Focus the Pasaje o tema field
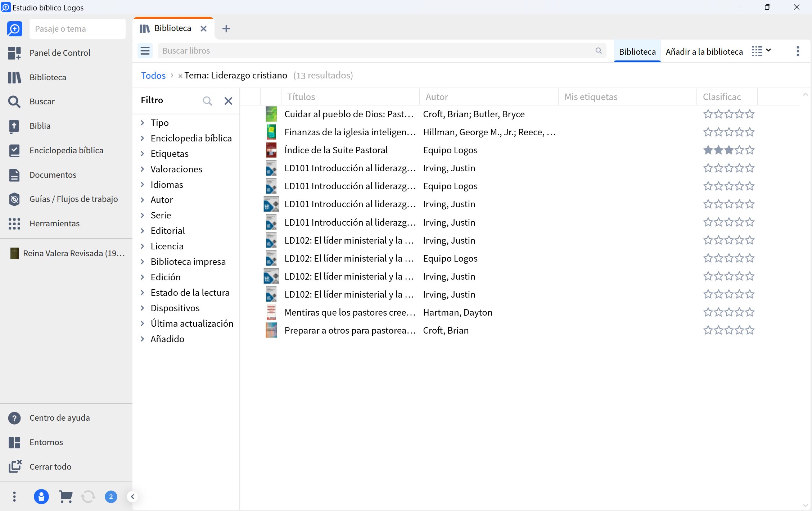The width and height of the screenshot is (812, 511). point(77,29)
